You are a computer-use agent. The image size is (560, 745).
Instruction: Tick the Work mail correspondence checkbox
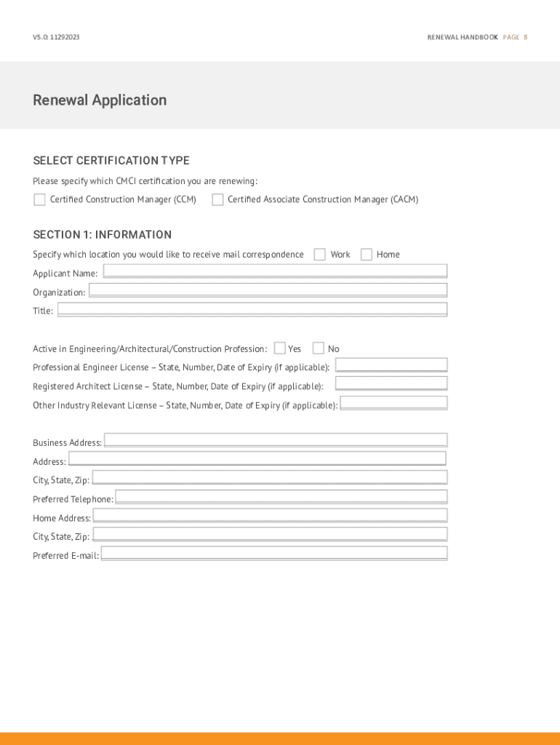coord(320,255)
